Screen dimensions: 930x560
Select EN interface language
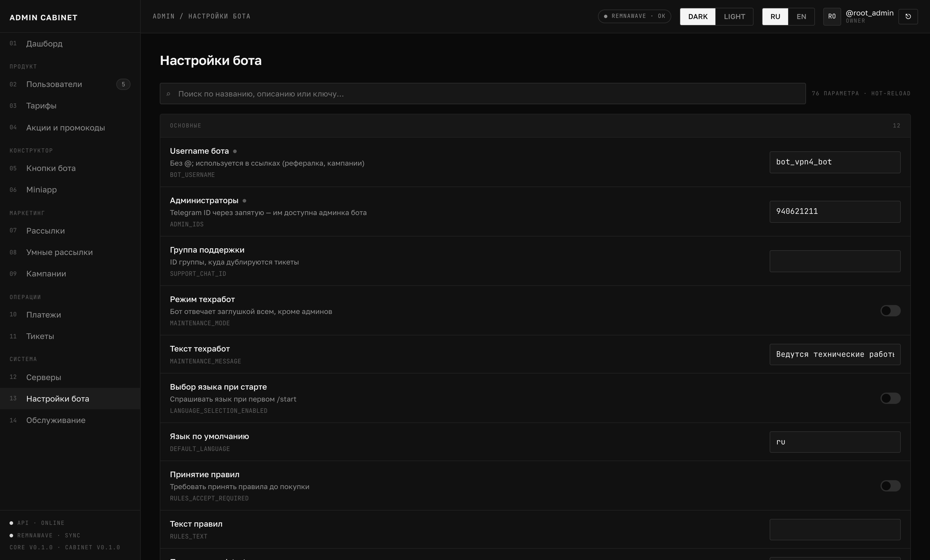pyautogui.click(x=801, y=17)
